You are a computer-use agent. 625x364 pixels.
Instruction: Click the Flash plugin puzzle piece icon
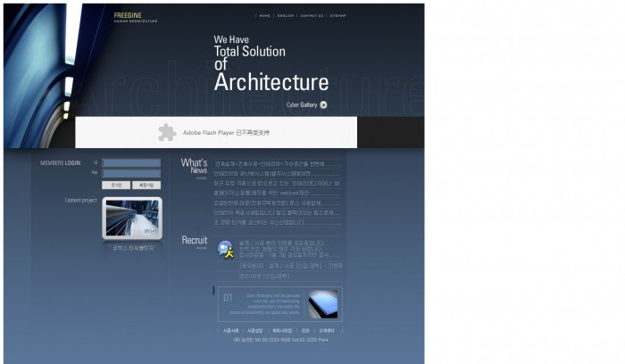tap(166, 132)
